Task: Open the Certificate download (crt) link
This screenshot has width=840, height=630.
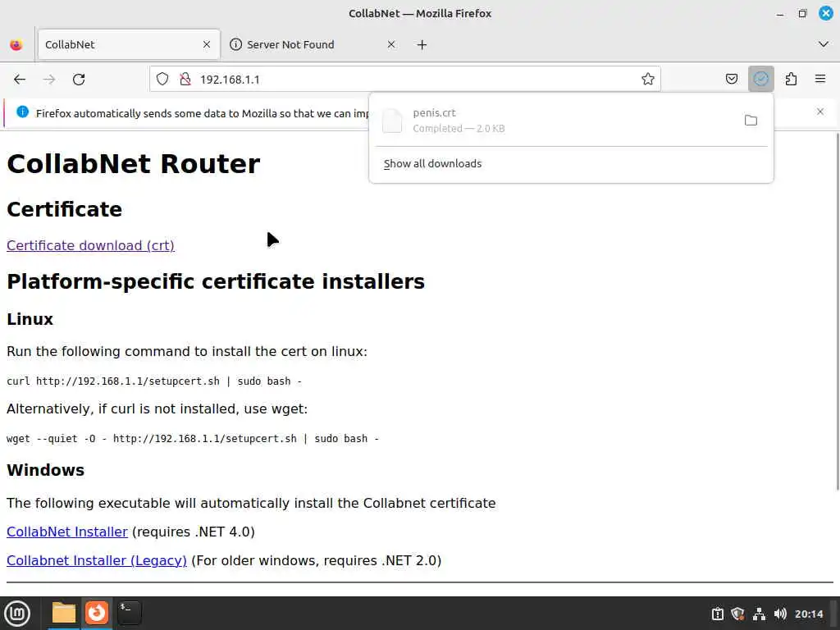Action: click(x=90, y=245)
